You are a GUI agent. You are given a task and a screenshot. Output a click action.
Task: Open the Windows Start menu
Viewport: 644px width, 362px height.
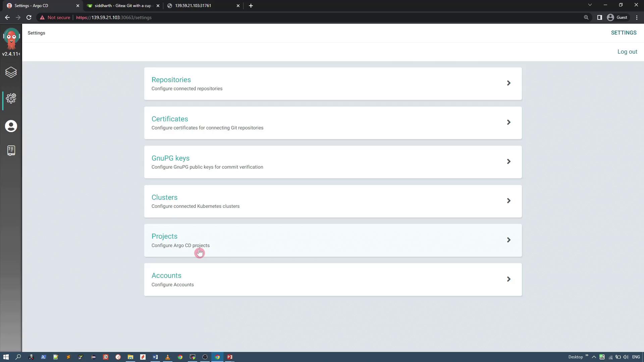point(6,357)
